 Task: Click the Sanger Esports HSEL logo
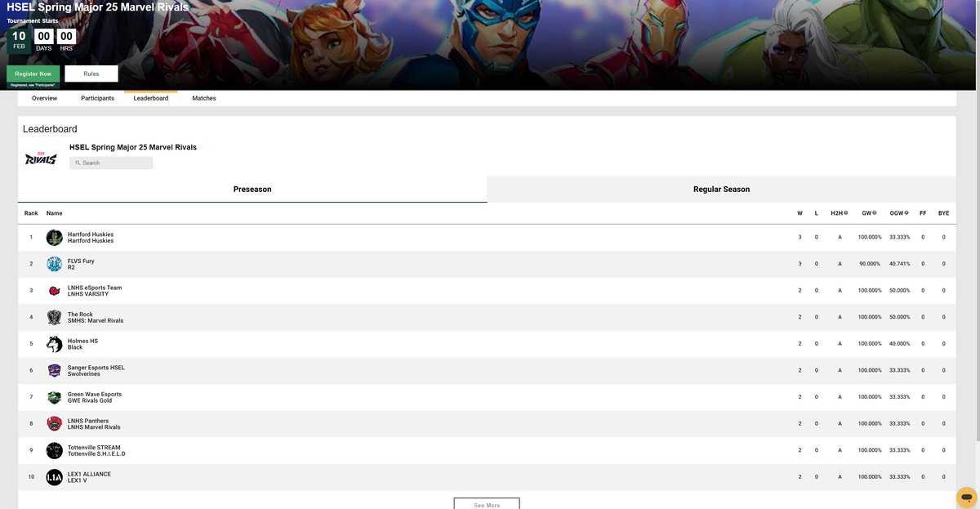(54, 370)
